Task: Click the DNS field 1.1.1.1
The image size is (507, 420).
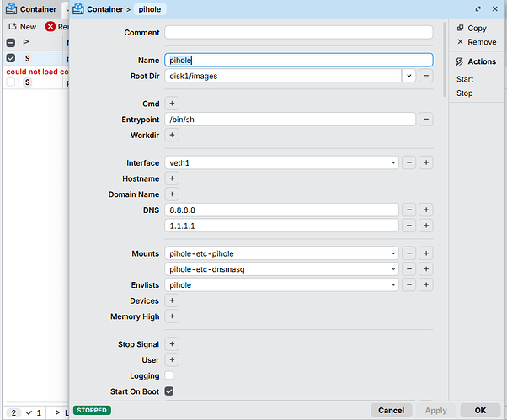Action: pos(281,226)
